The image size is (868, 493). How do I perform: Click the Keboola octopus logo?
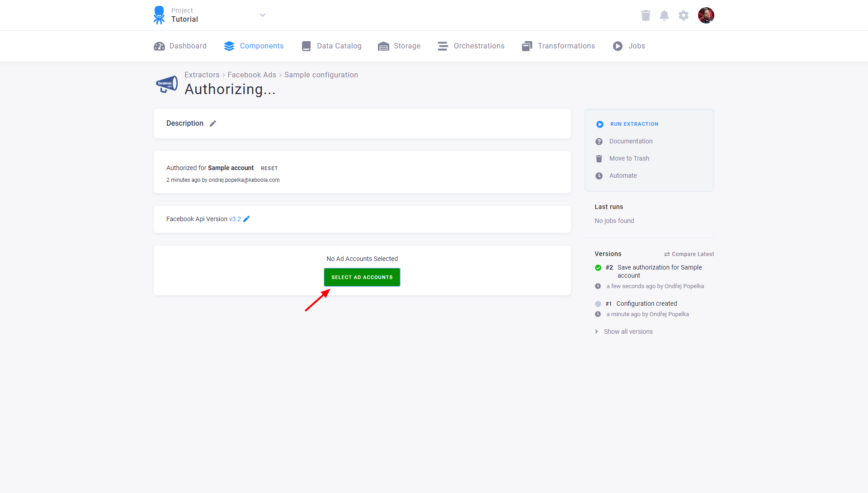(x=159, y=15)
